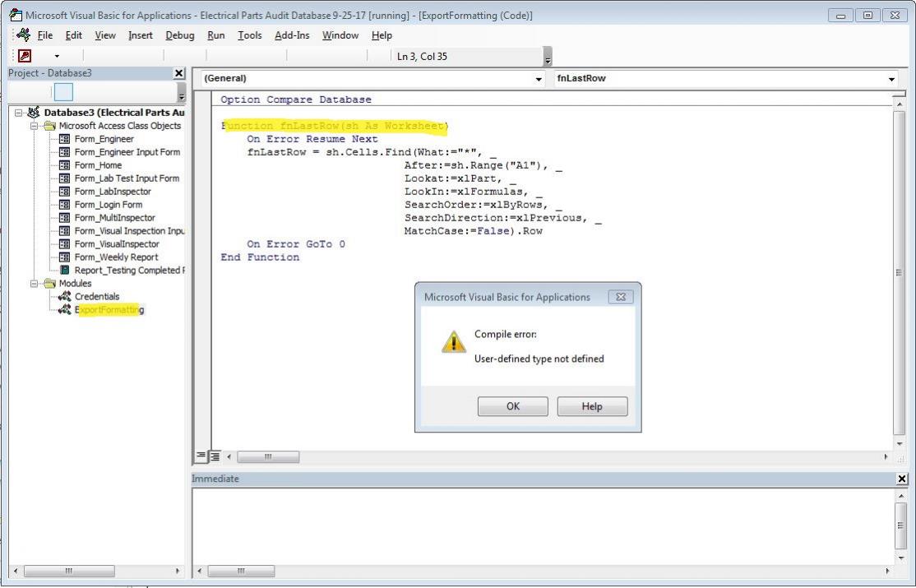Select Form_VisualInspector item

tap(117, 243)
